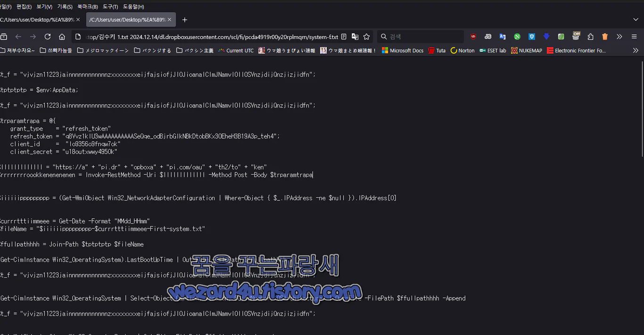Expand more toolbar tools chevron
This screenshot has width=644, height=335.
(x=619, y=37)
